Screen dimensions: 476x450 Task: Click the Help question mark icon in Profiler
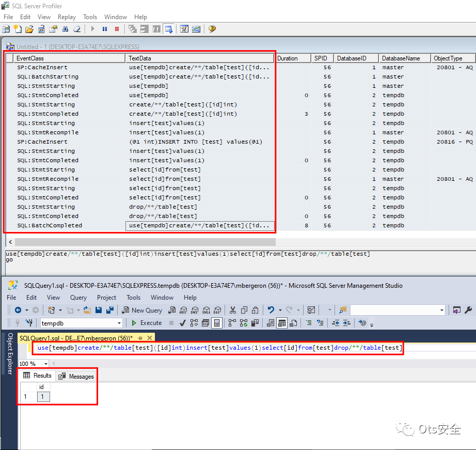(212, 29)
